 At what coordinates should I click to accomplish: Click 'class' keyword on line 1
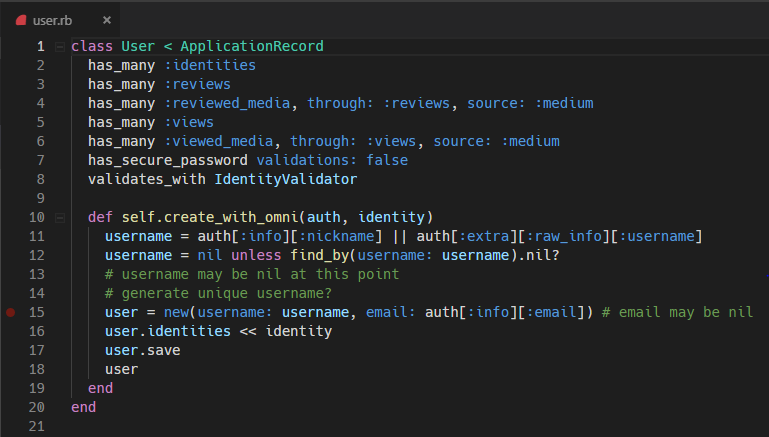pos(92,46)
